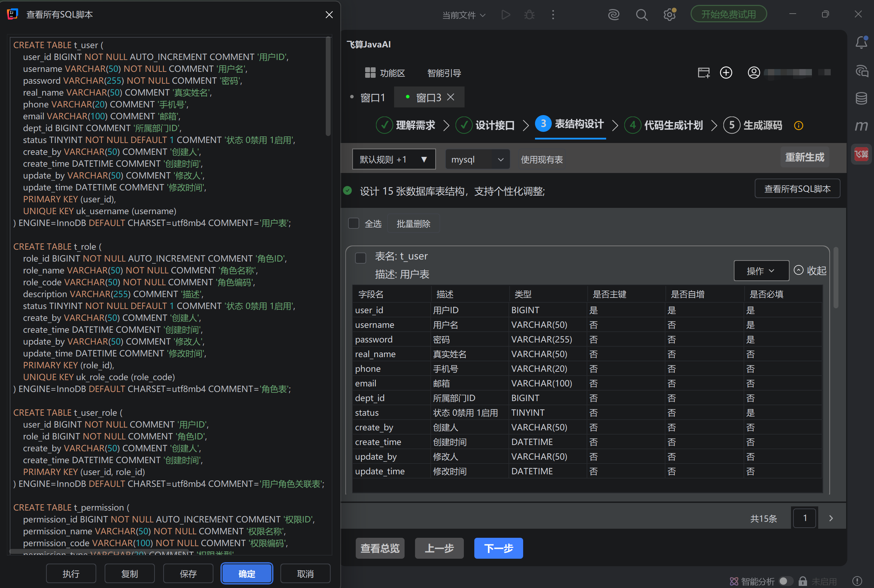This screenshot has width=874, height=588.
Task: Click the 智能分析 icon in status bar
Action: pos(734,581)
